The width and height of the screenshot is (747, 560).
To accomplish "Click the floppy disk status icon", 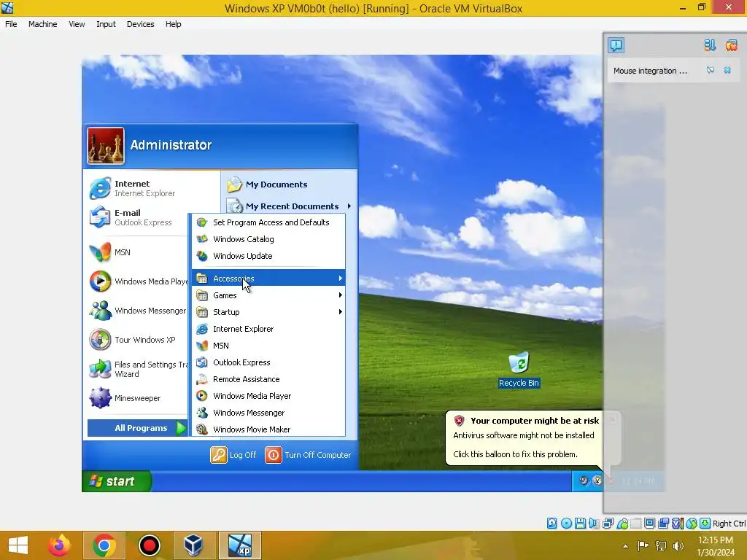I will click(x=580, y=524).
